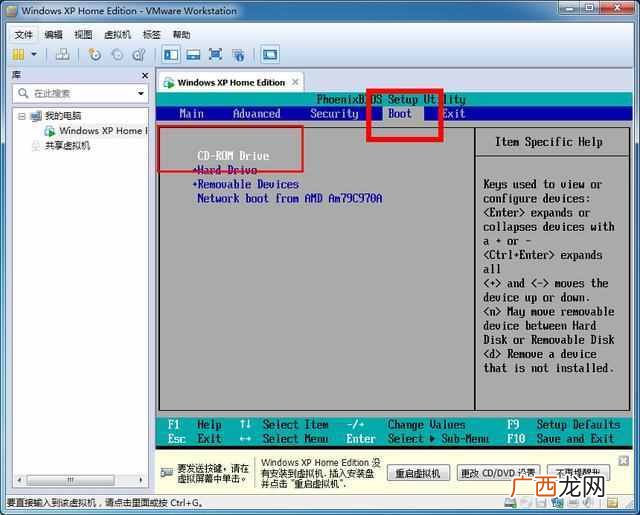This screenshot has width=640, height=515.
Task: Select the BIOS Exit menu
Action: (x=454, y=113)
